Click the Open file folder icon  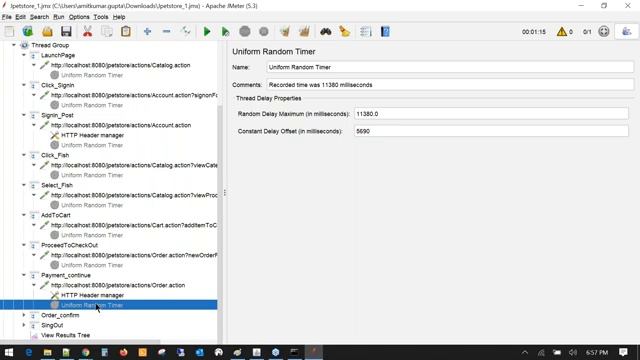[47, 31]
